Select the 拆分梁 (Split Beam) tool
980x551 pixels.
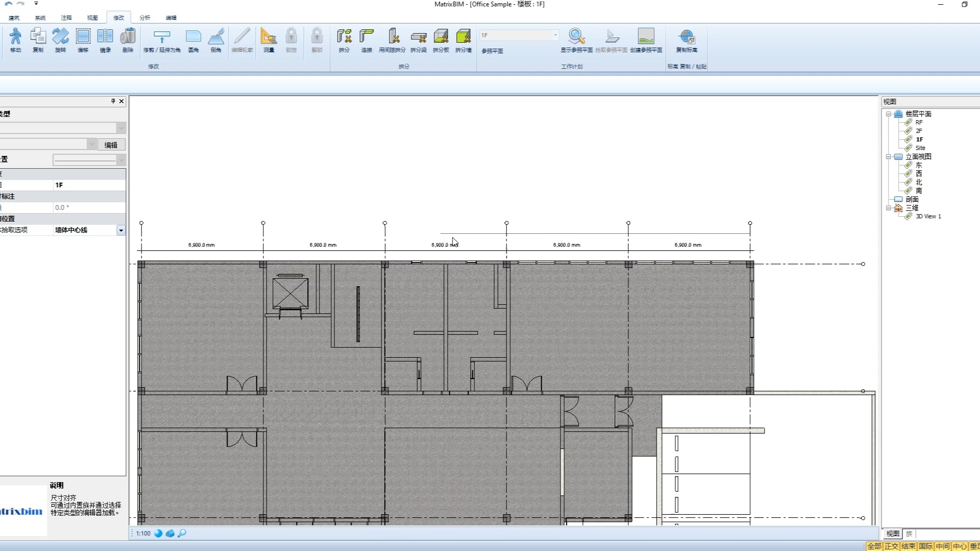[418, 40]
